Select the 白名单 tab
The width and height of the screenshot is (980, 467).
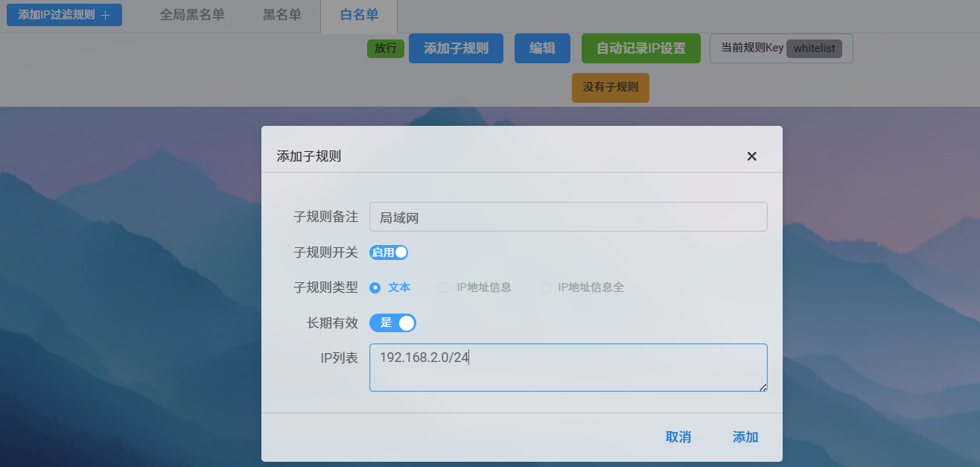coord(358,14)
